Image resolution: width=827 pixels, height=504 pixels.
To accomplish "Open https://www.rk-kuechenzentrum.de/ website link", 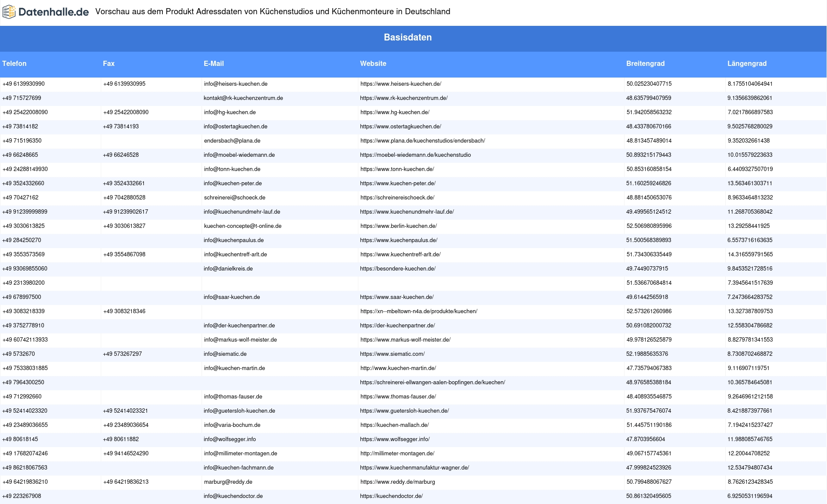I will coord(404,98).
